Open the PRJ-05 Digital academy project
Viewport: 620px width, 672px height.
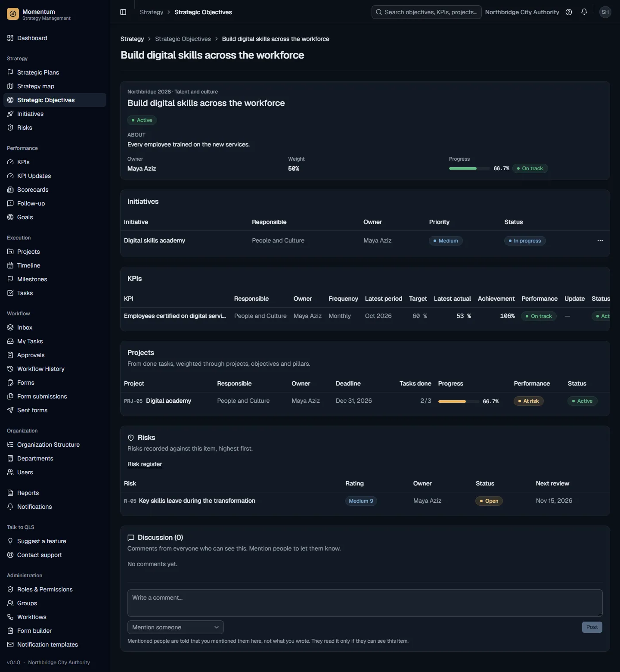click(168, 401)
